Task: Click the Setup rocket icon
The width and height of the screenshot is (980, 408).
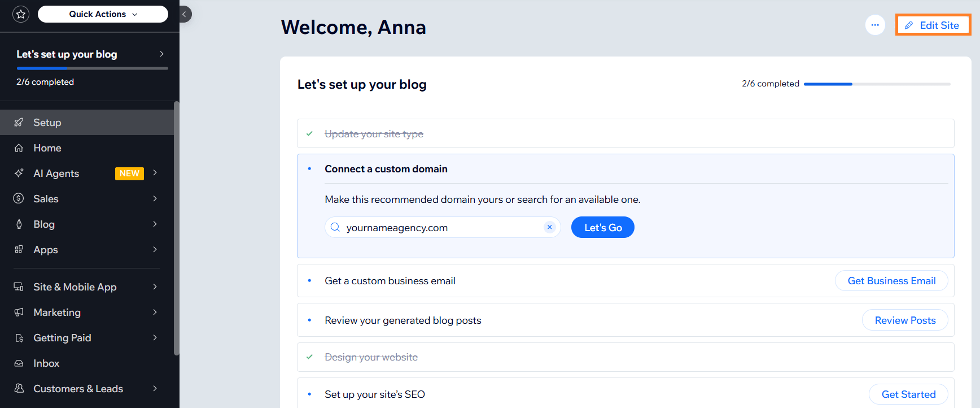Action: tap(19, 123)
